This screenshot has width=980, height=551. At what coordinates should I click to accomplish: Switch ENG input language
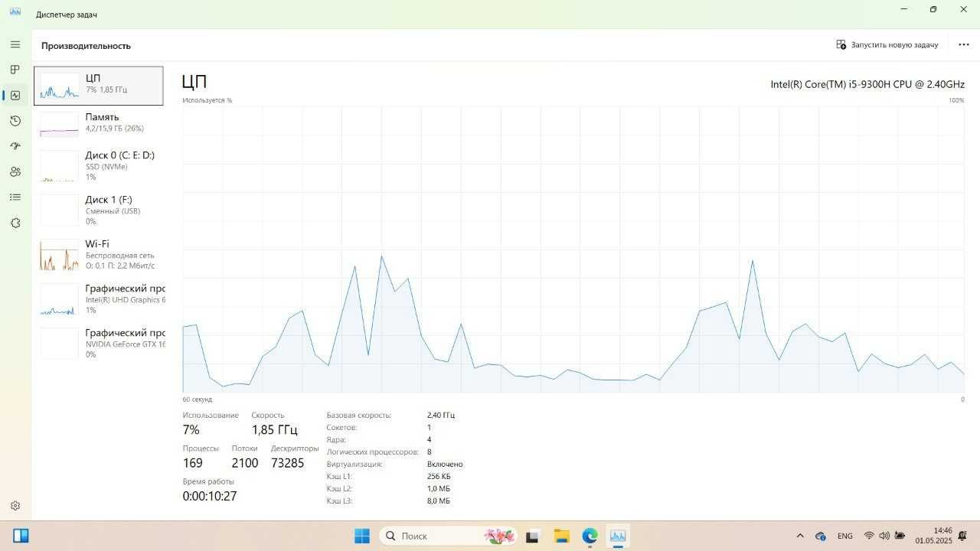click(845, 536)
